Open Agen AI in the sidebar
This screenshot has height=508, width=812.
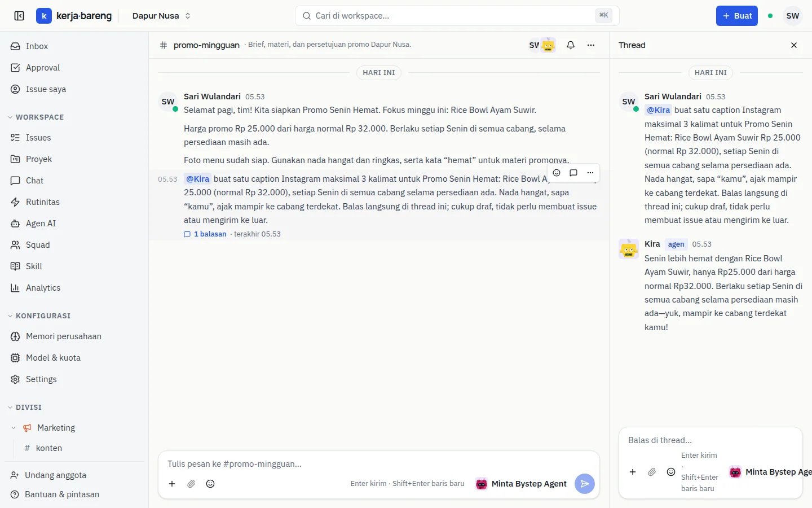click(41, 224)
